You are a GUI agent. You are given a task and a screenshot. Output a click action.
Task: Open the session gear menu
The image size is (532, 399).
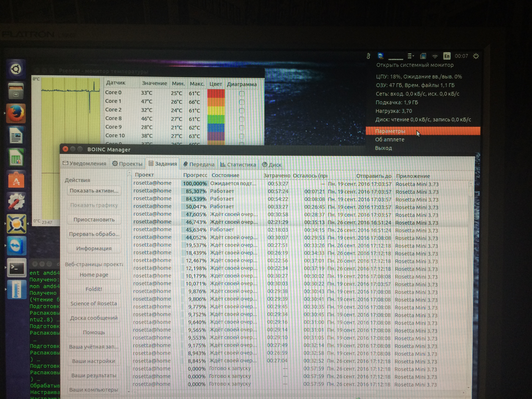coord(476,56)
